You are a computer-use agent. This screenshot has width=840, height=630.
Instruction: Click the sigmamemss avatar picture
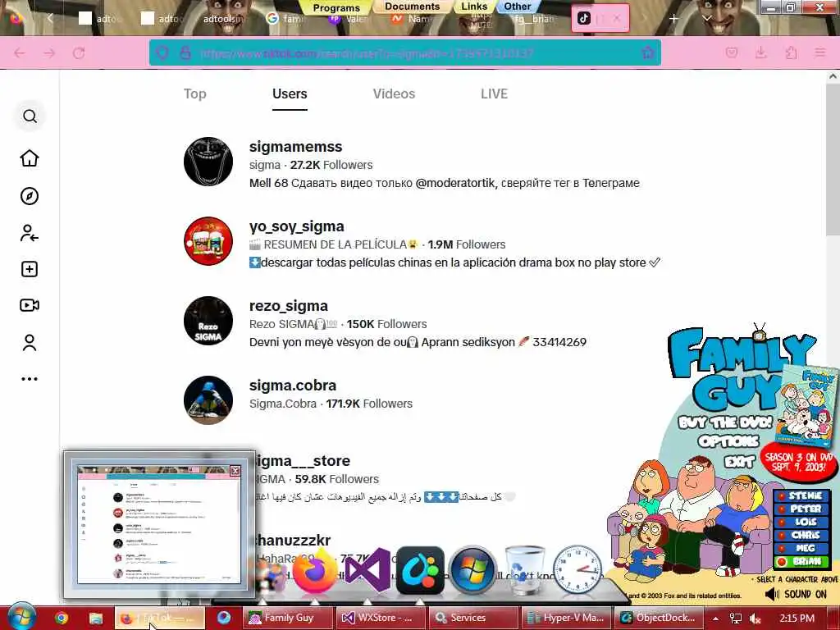pyautogui.click(x=208, y=162)
